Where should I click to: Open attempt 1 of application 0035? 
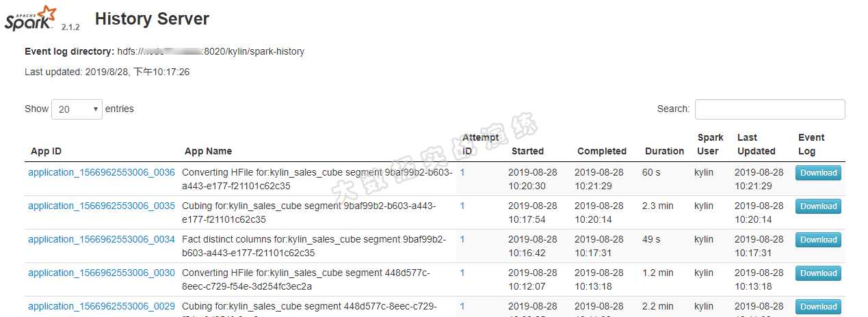[x=462, y=206]
